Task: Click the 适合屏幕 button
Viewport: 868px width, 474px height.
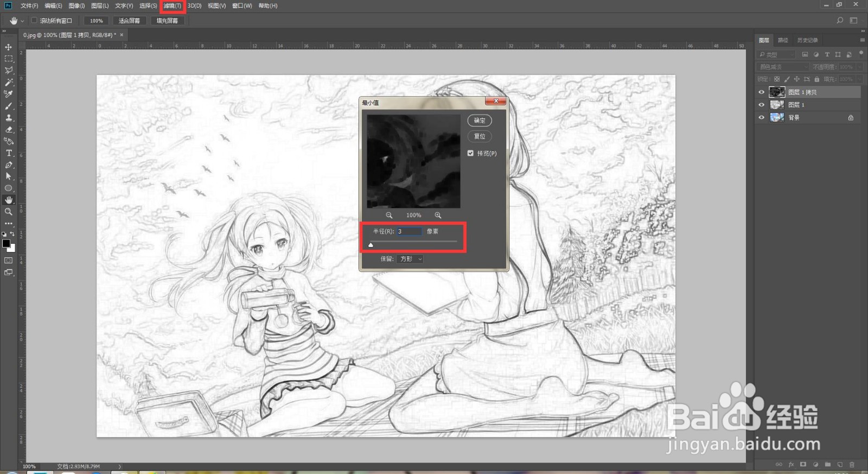Action: (x=129, y=21)
